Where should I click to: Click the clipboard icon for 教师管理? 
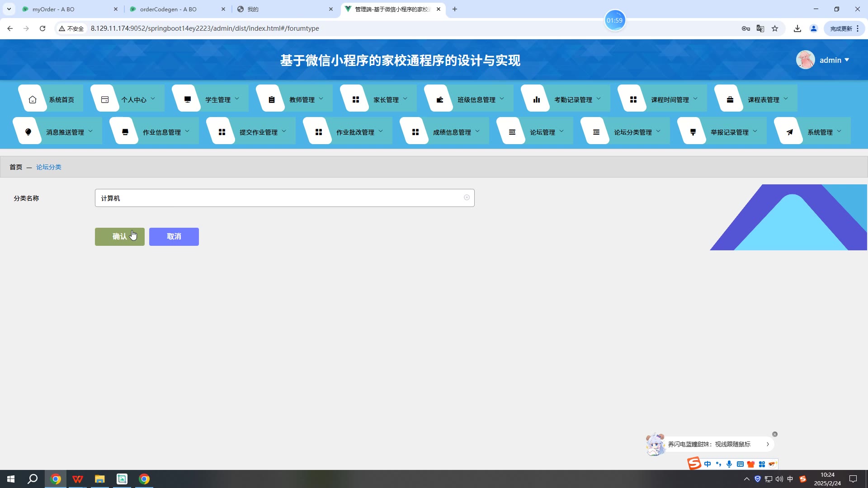(x=272, y=99)
